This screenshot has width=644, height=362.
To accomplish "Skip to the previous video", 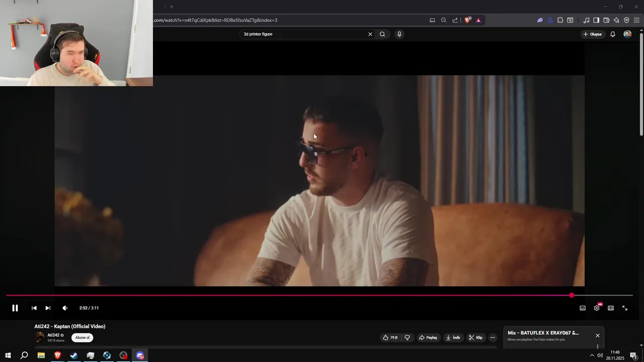I will (x=34, y=308).
